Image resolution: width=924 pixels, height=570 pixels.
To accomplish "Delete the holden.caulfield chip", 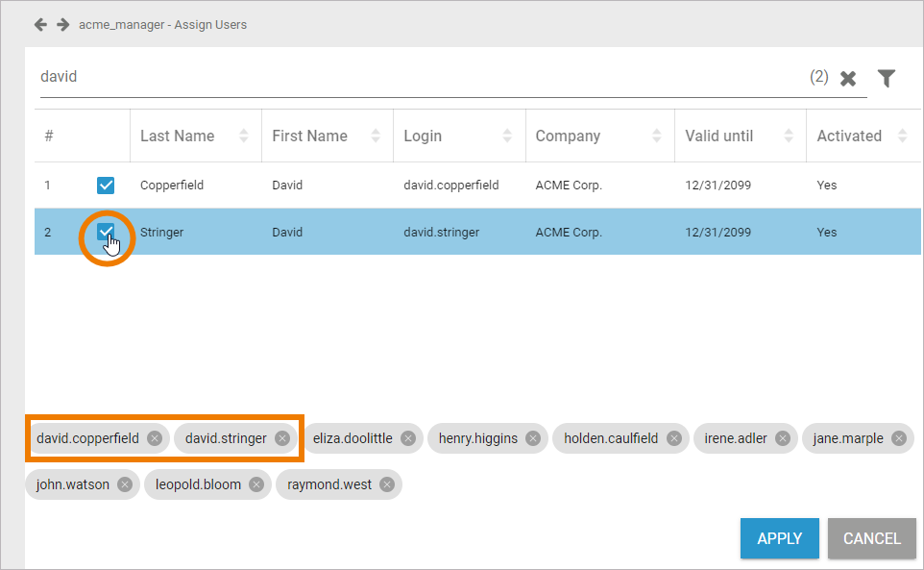I will pos(674,438).
